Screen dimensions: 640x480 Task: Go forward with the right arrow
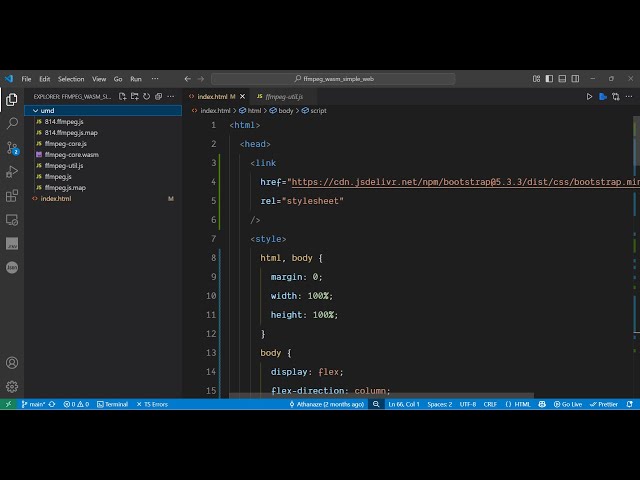coord(200,79)
